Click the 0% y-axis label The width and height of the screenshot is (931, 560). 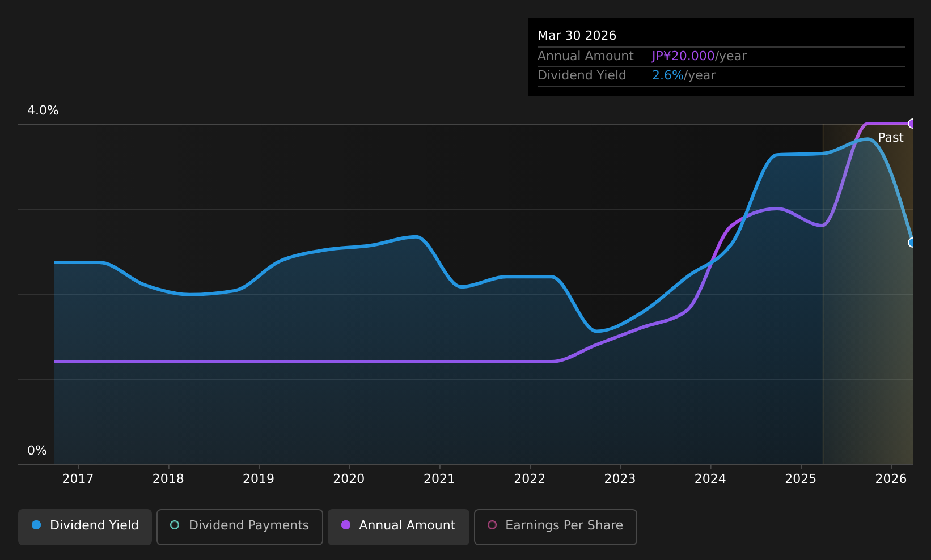click(x=37, y=451)
